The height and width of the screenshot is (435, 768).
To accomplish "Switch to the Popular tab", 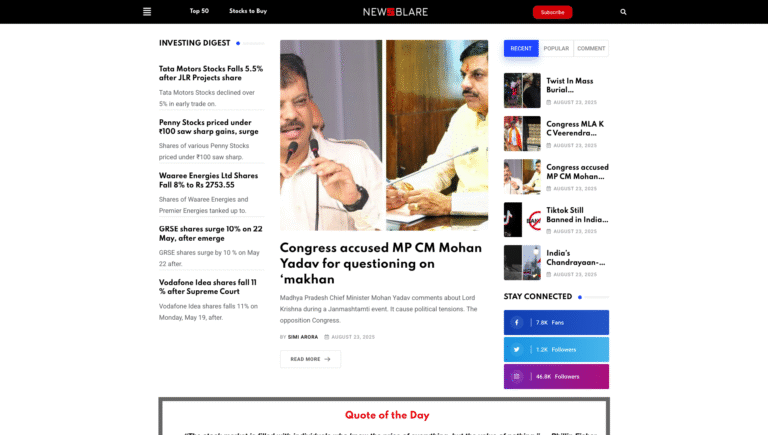I will [556, 48].
